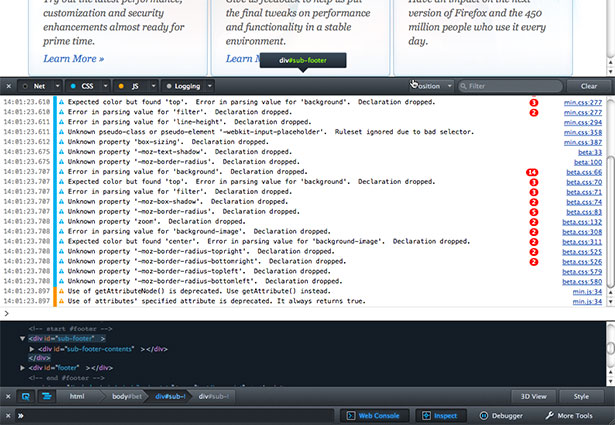Follow the 'Learn More »' link in first card
The width and height of the screenshot is (615, 425).
tap(73, 59)
